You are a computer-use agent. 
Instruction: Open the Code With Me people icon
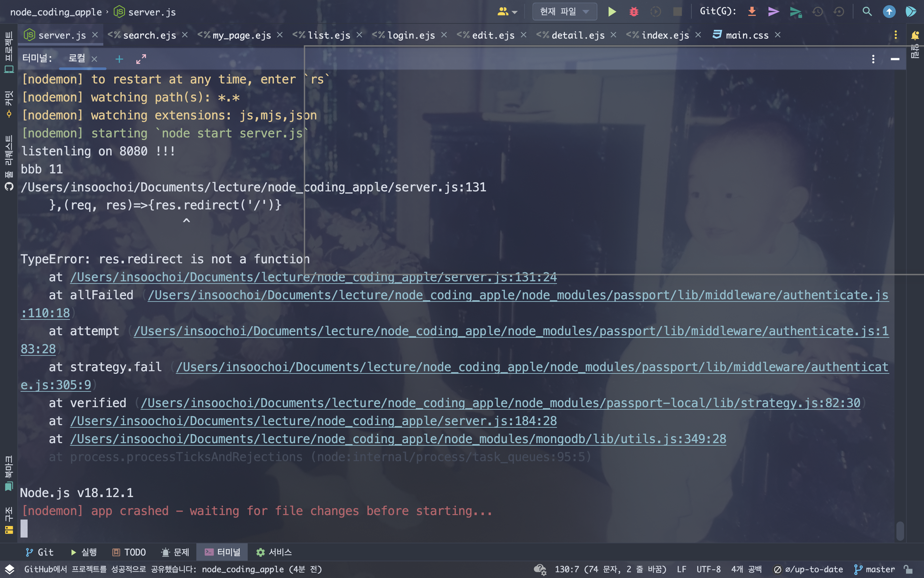pos(507,12)
